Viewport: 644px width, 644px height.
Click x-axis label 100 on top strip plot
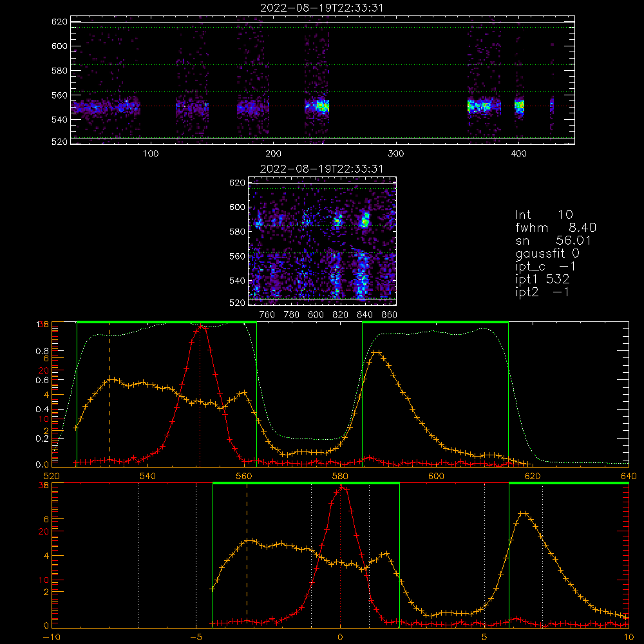(x=151, y=154)
